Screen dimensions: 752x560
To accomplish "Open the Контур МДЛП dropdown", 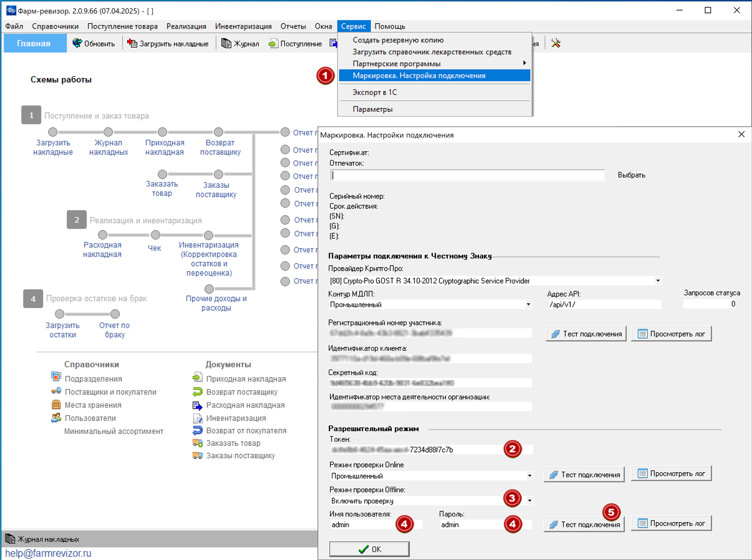I will [x=528, y=304].
